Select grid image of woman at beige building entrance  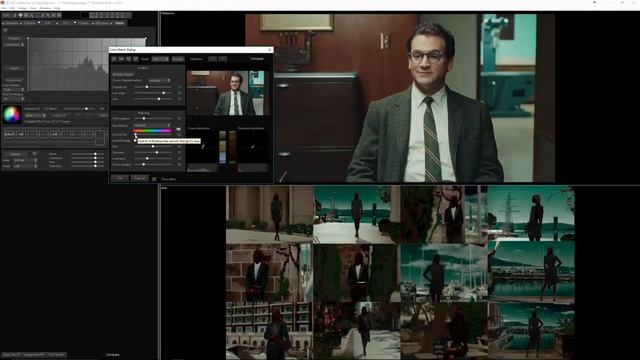(x=269, y=214)
